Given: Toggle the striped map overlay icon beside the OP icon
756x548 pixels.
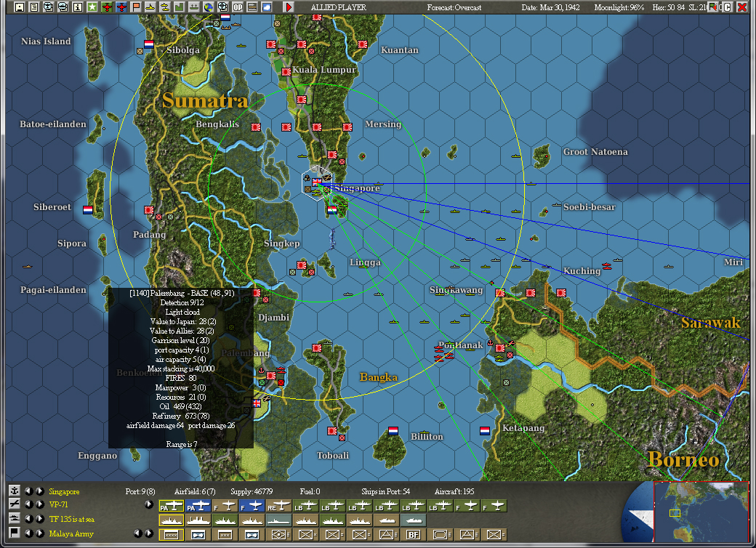Looking at the screenshot, I should tap(252, 7).
